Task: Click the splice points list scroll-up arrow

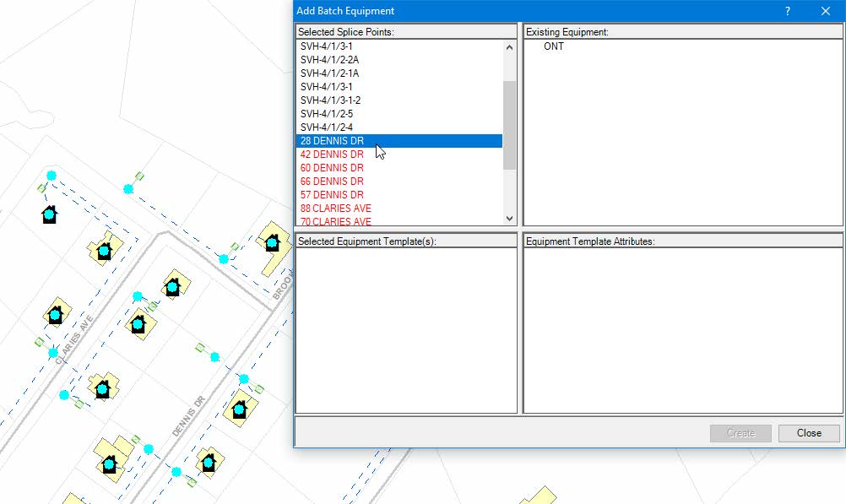Action: (509, 47)
